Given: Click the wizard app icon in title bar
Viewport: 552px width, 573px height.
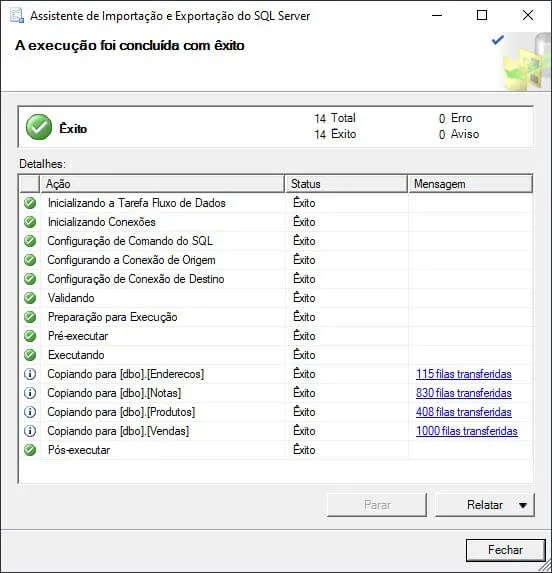Looking at the screenshot, I should pos(17,16).
